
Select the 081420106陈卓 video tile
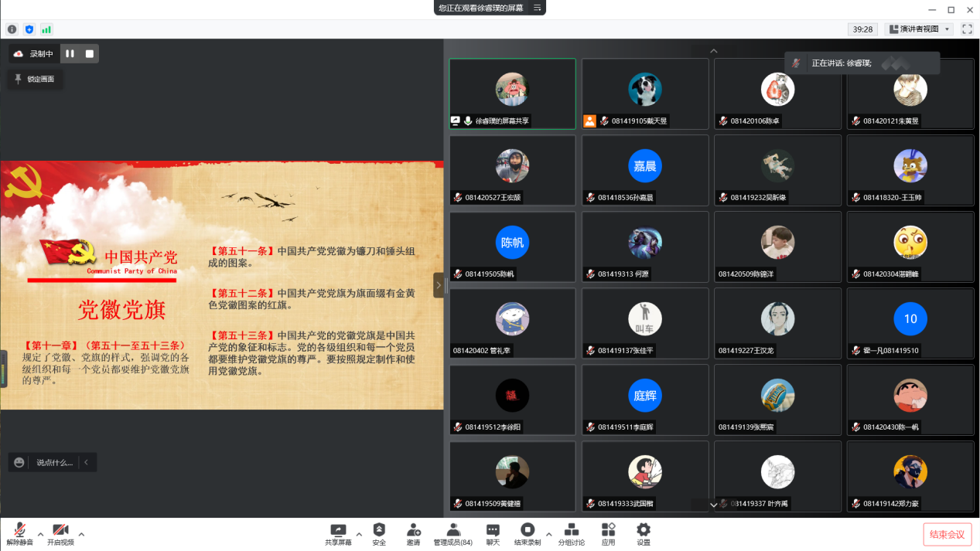[x=777, y=94]
